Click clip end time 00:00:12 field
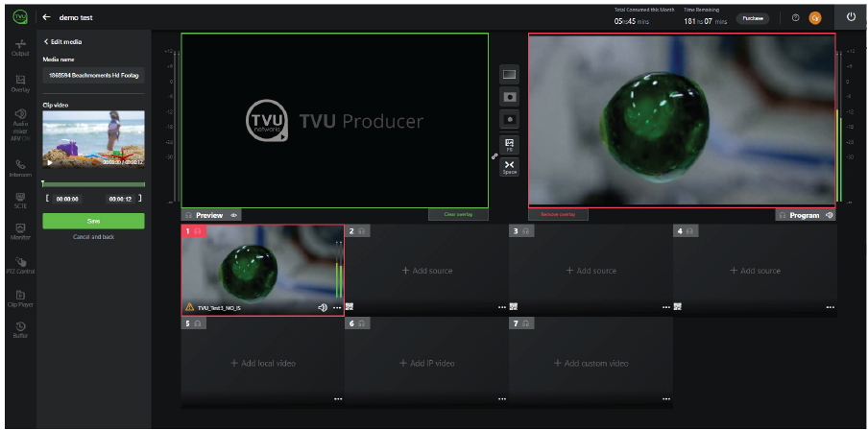 tap(120, 199)
